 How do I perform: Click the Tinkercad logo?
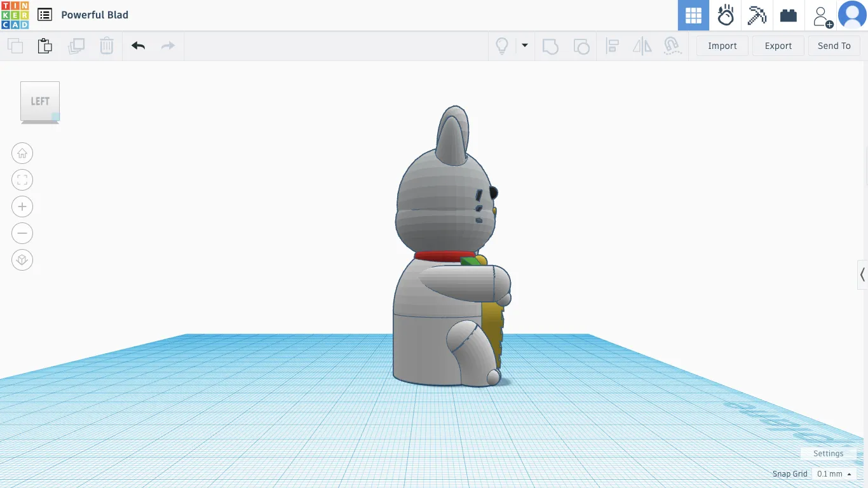[15, 15]
